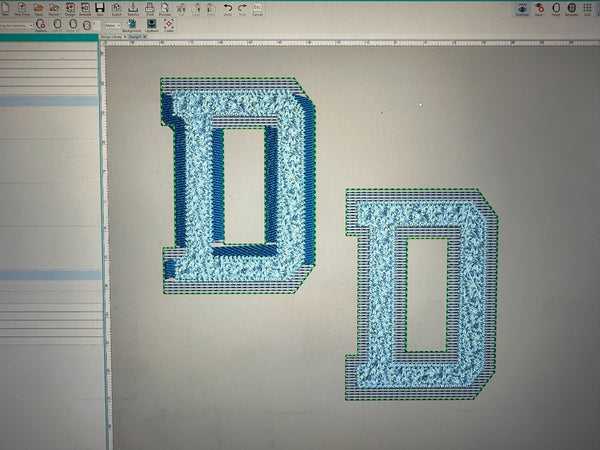The image size is (600, 450).
Task: Open the Metric units dropdown
Action: tap(112, 26)
